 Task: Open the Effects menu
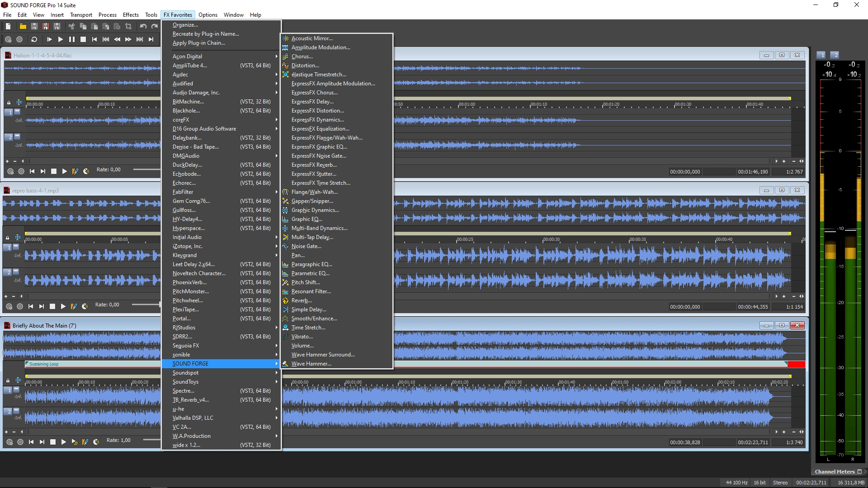[x=131, y=15]
